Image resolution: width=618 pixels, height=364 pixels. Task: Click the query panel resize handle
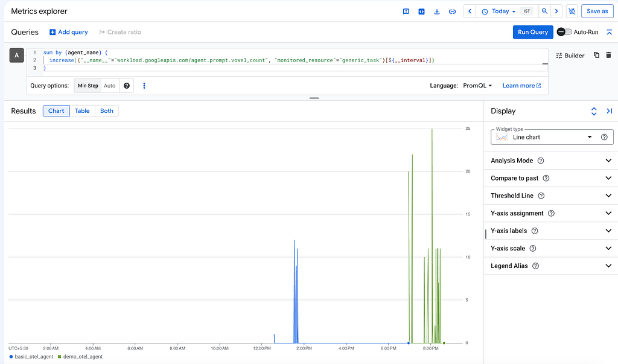[x=314, y=98]
